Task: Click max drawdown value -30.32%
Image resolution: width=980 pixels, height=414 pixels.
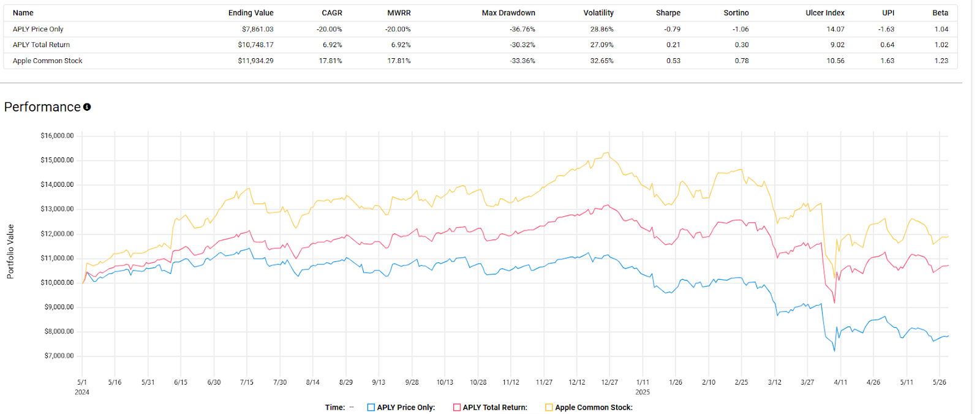Action: pyautogui.click(x=522, y=45)
